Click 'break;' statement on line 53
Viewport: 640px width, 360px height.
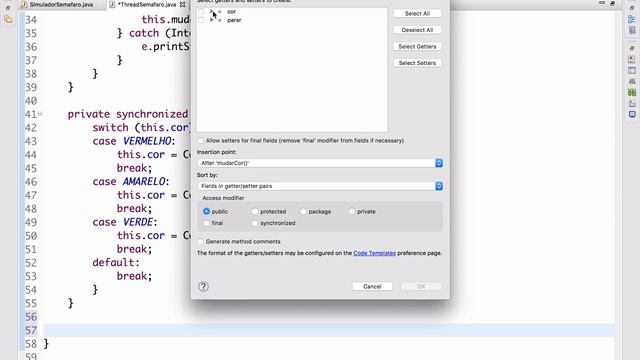134,276
